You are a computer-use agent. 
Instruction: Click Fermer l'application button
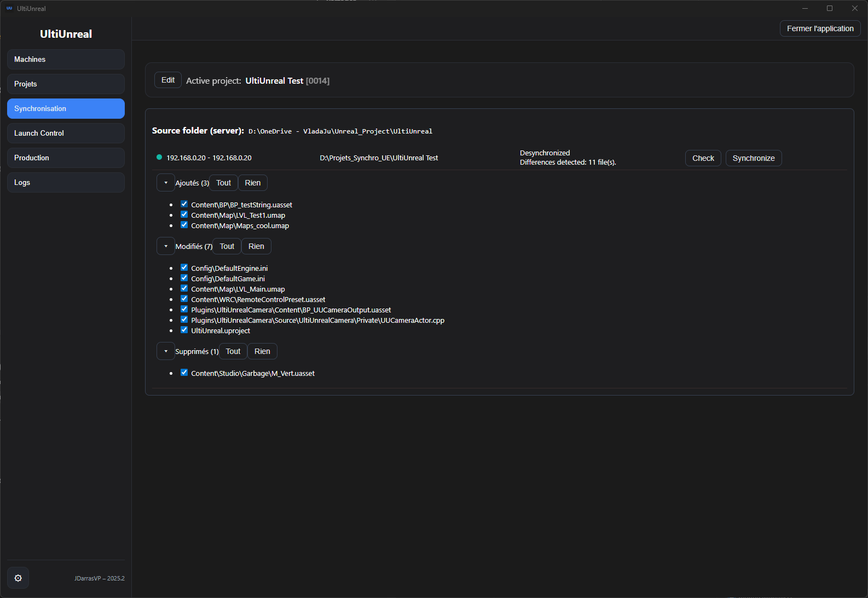click(x=820, y=28)
